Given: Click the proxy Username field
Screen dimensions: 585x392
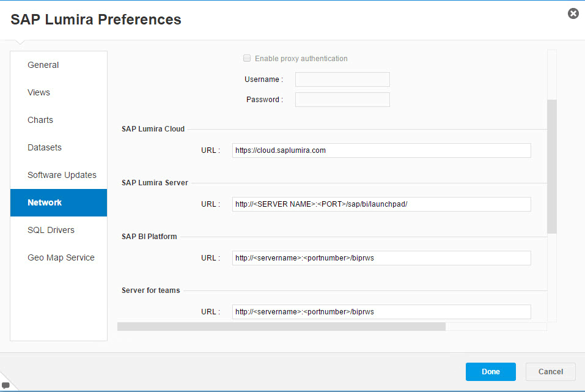Looking at the screenshot, I should click(x=342, y=80).
